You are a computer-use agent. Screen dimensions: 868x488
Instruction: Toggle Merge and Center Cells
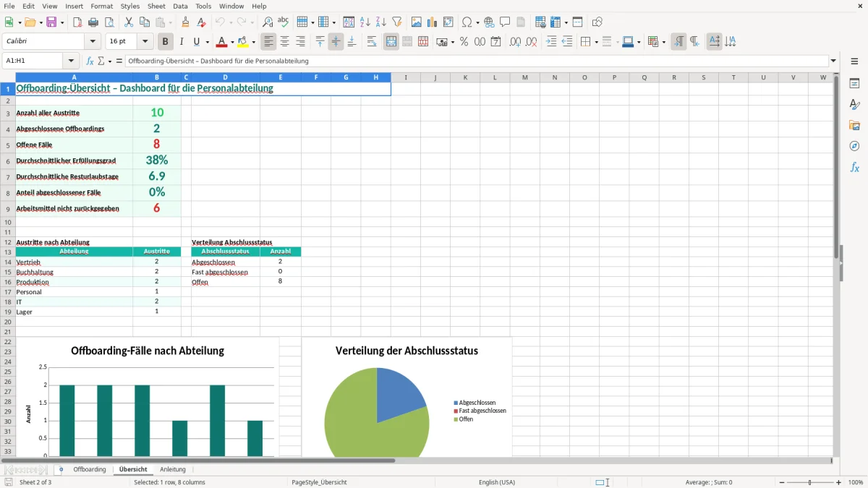point(391,42)
